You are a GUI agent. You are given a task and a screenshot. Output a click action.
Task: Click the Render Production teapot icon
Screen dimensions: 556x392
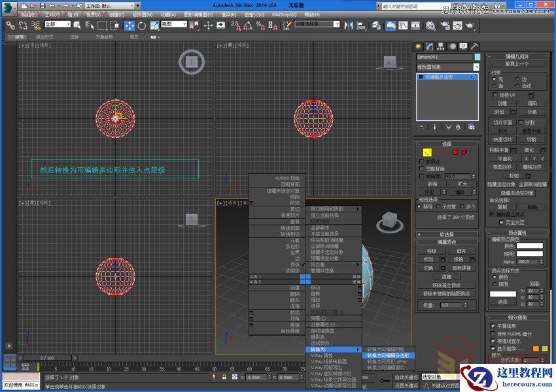[x=472, y=26]
